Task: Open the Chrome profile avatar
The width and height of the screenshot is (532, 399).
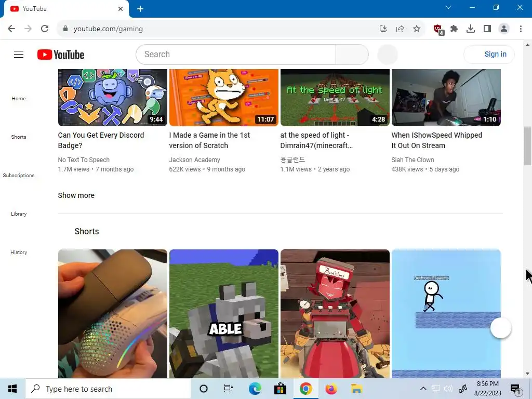Action: tap(504, 29)
